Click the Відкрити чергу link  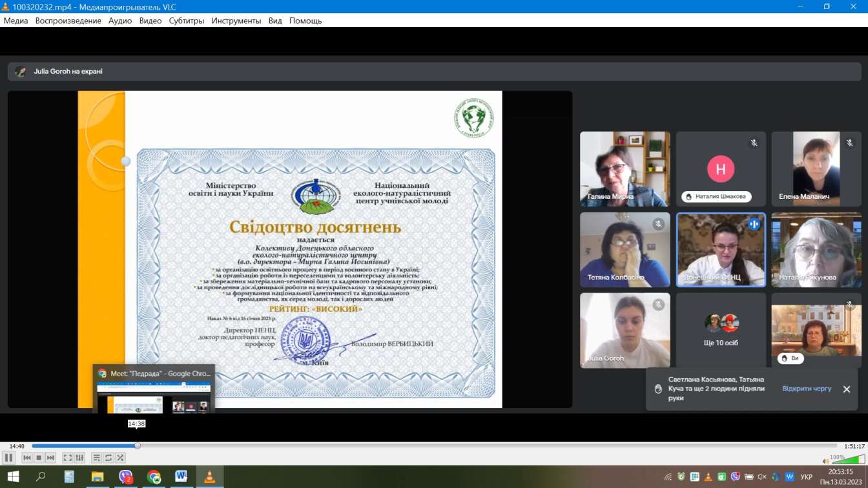pos(807,389)
